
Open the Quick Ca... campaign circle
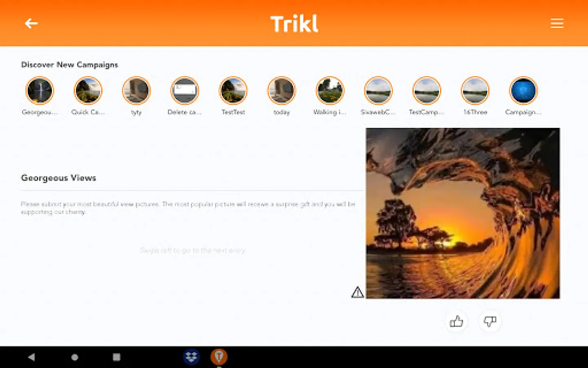88,91
